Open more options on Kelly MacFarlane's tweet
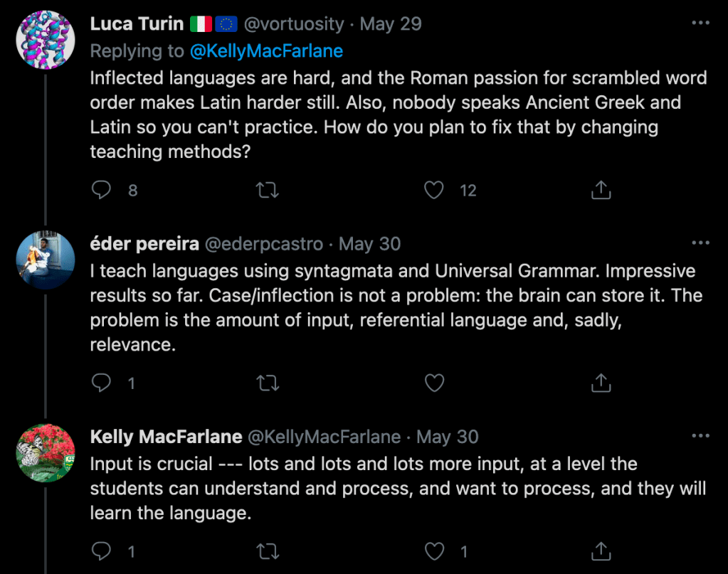Viewport: 728px width, 574px height. click(x=701, y=436)
